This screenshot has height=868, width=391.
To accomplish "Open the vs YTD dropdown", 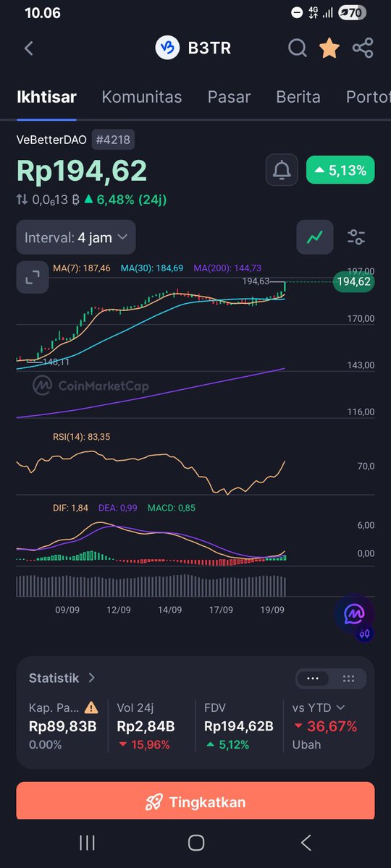I will click(319, 707).
